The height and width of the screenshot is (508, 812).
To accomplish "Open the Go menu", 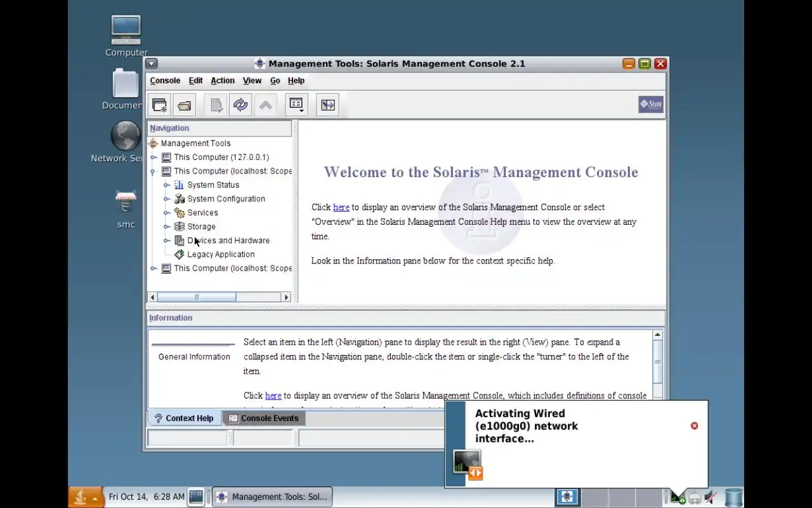I will (x=275, y=81).
